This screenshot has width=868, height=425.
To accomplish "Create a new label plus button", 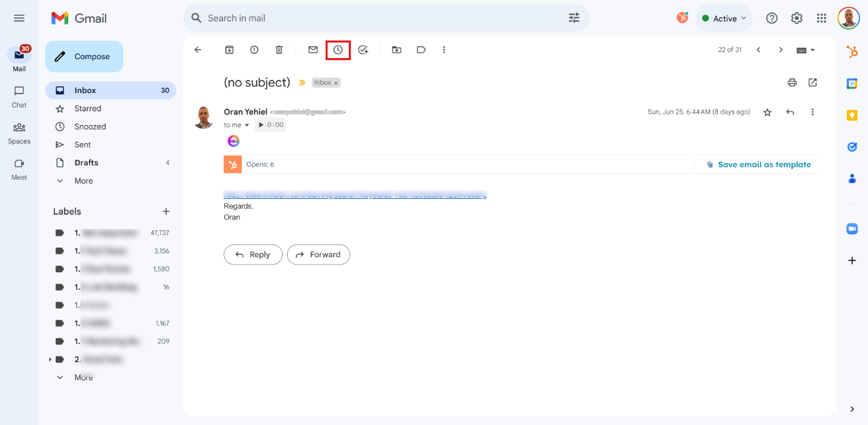I will 166,212.
